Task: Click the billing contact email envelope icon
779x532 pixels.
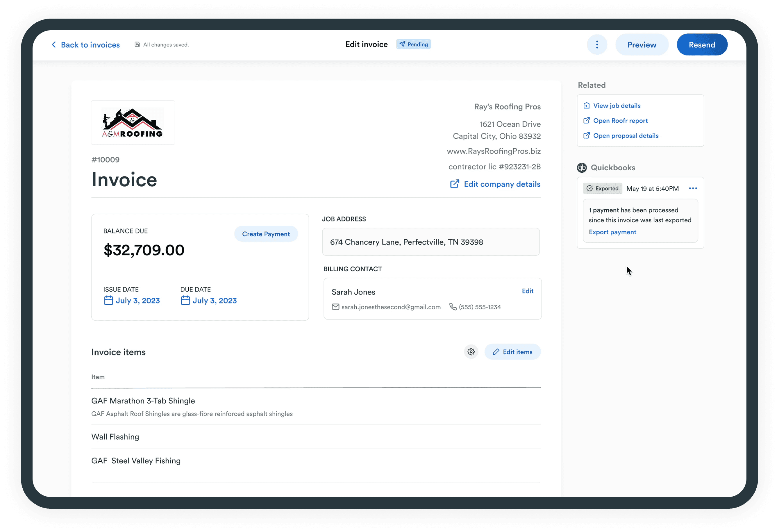Action: (x=335, y=307)
